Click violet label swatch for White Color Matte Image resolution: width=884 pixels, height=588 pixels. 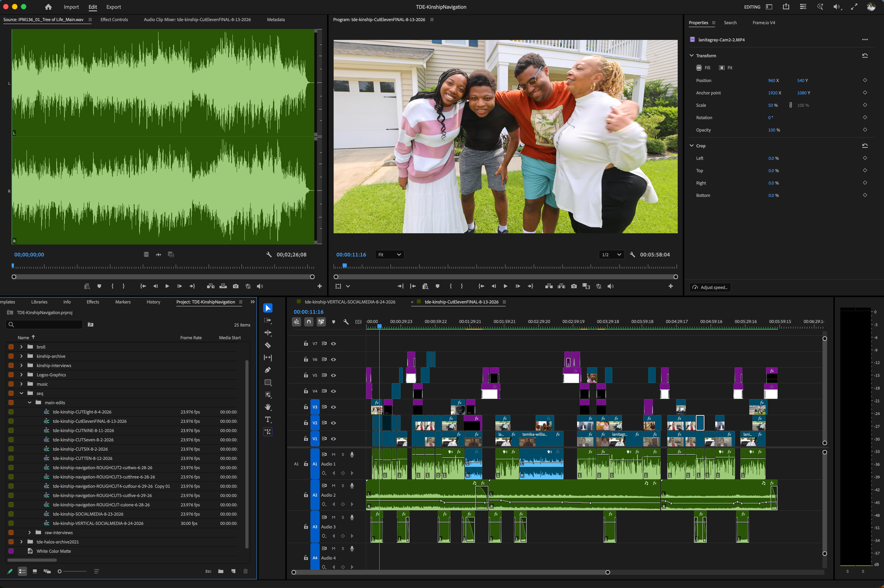click(x=11, y=551)
